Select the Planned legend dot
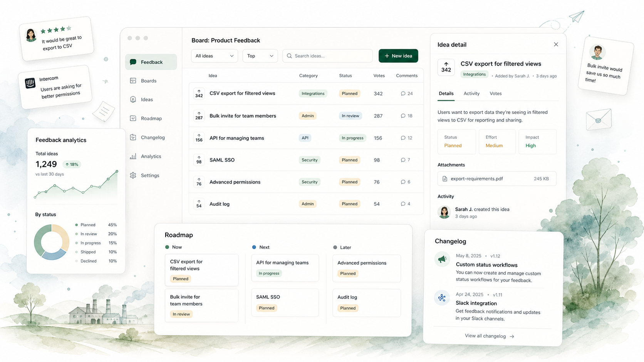This screenshot has width=644, height=362. pos(77,225)
